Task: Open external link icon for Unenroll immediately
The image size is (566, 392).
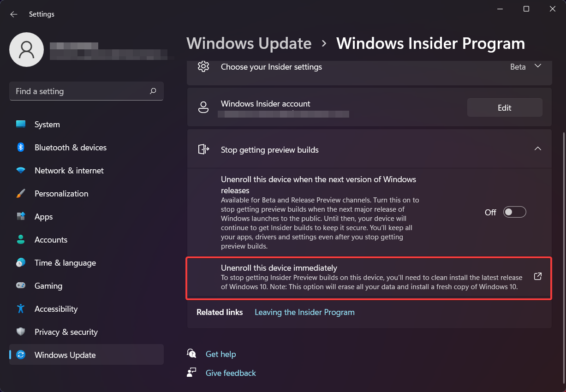Action: tap(537, 276)
